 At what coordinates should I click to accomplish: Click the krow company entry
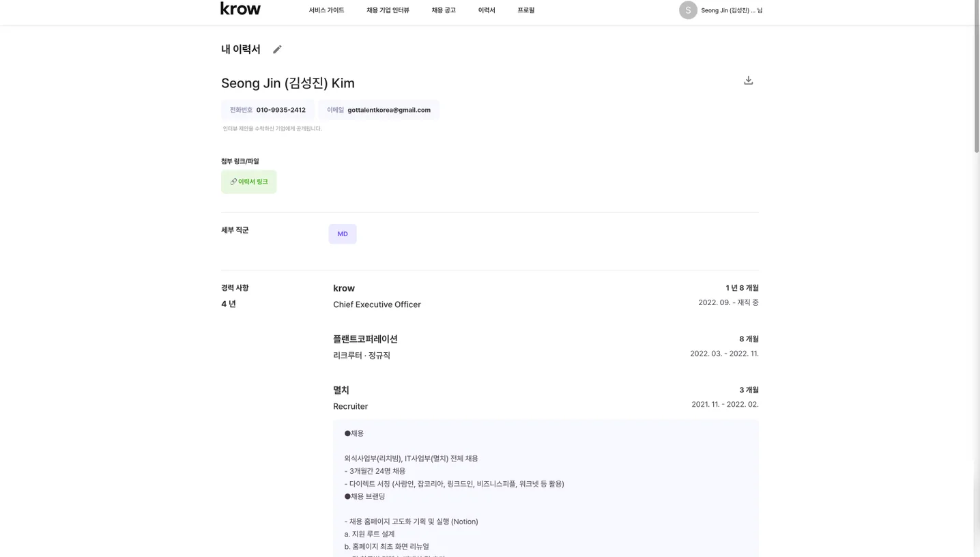344,288
